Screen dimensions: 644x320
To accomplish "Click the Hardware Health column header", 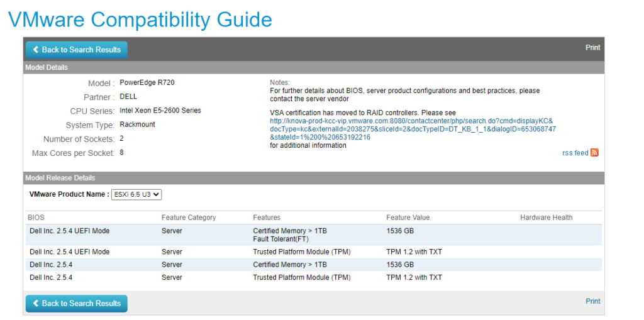I will pyautogui.click(x=547, y=218).
